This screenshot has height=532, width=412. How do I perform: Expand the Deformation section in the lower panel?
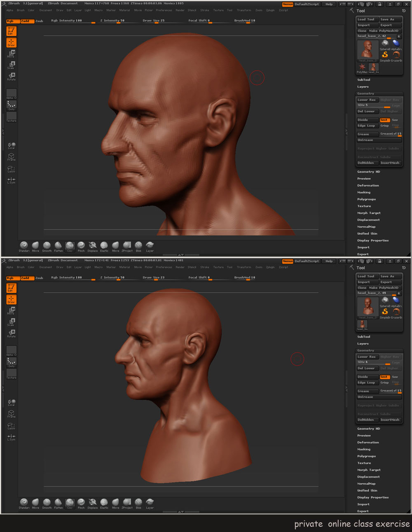click(x=368, y=443)
